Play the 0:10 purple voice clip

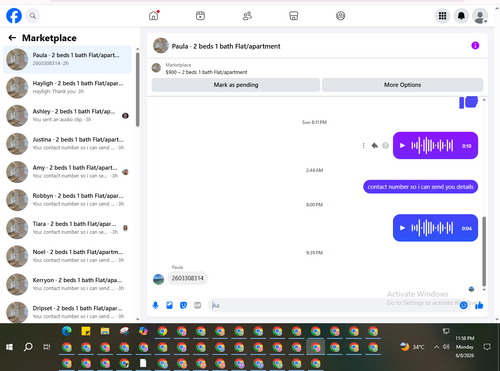pos(402,146)
